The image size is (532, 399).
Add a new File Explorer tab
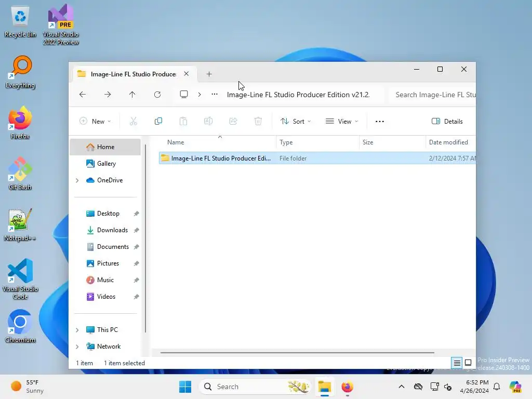(209, 74)
